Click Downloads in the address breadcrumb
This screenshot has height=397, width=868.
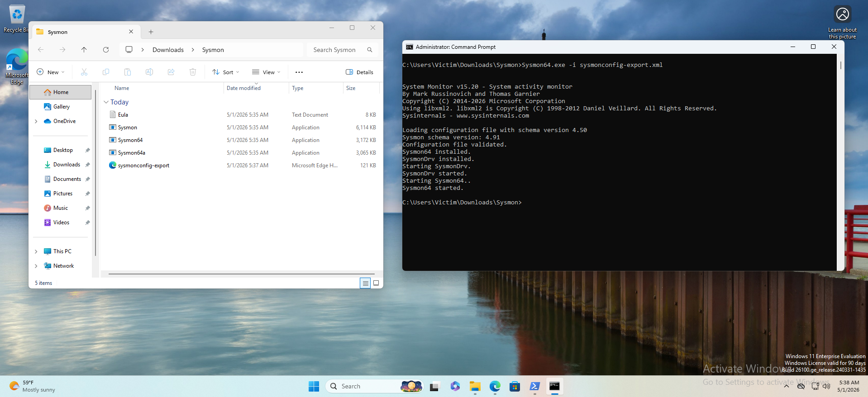(168, 50)
